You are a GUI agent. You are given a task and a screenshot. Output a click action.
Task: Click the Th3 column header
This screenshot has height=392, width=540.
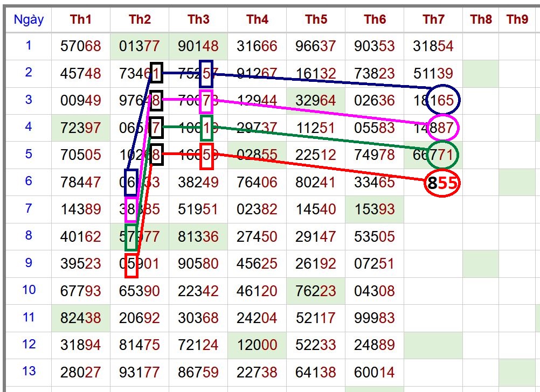coord(198,19)
